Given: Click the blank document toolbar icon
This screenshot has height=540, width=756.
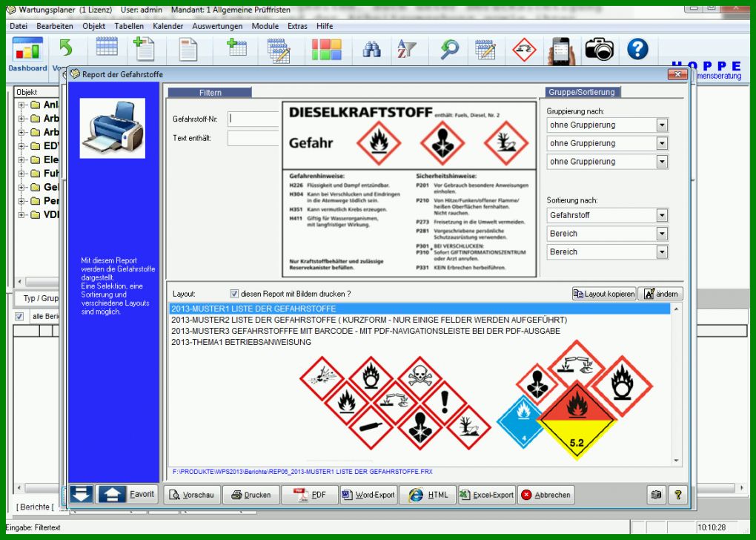Looking at the screenshot, I should coord(188,50).
